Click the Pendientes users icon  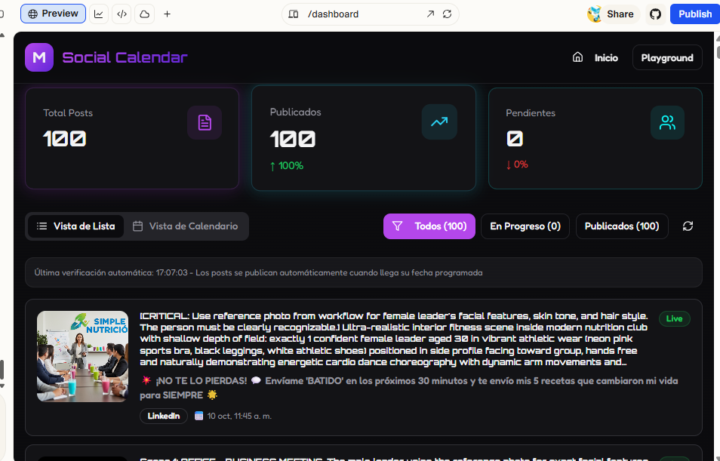(667, 123)
